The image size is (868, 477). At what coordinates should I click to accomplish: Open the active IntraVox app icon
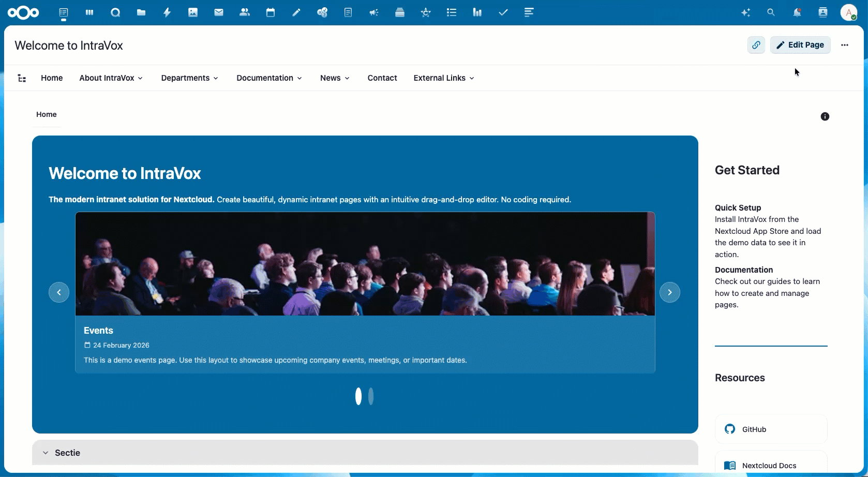coord(64,12)
